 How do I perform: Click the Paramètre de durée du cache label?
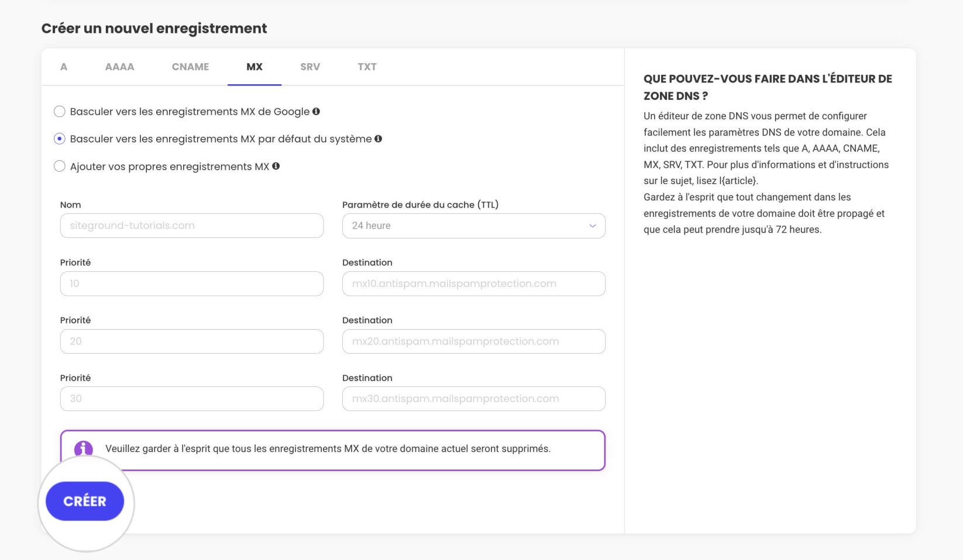420,205
